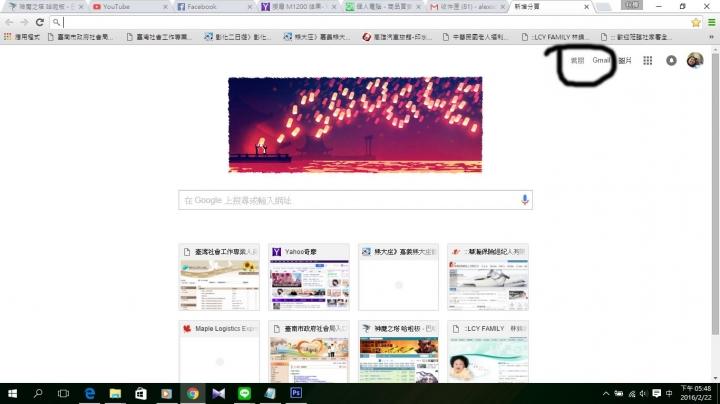Open network status in system tray
The width and height of the screenshot is (720, 404).
[632, 393]
